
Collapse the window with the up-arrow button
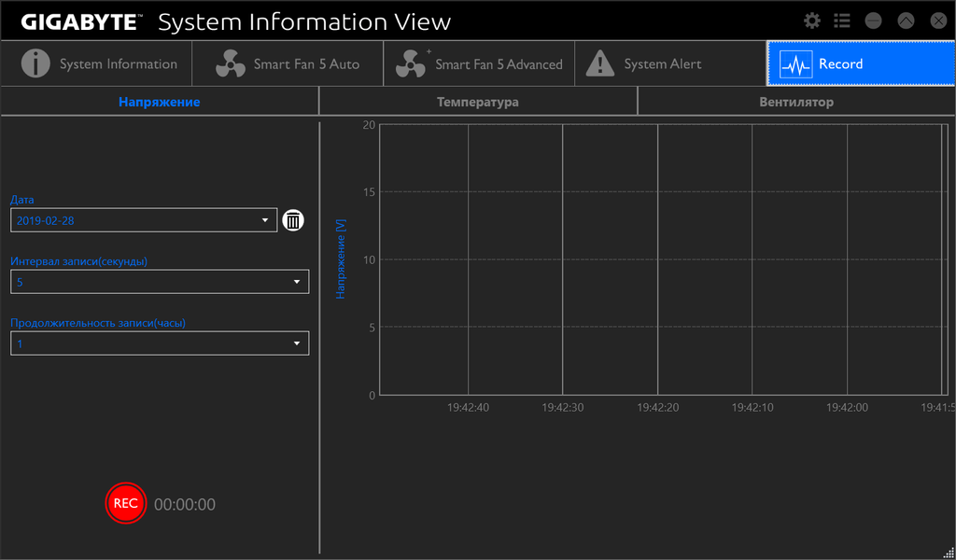coord(906,21)
